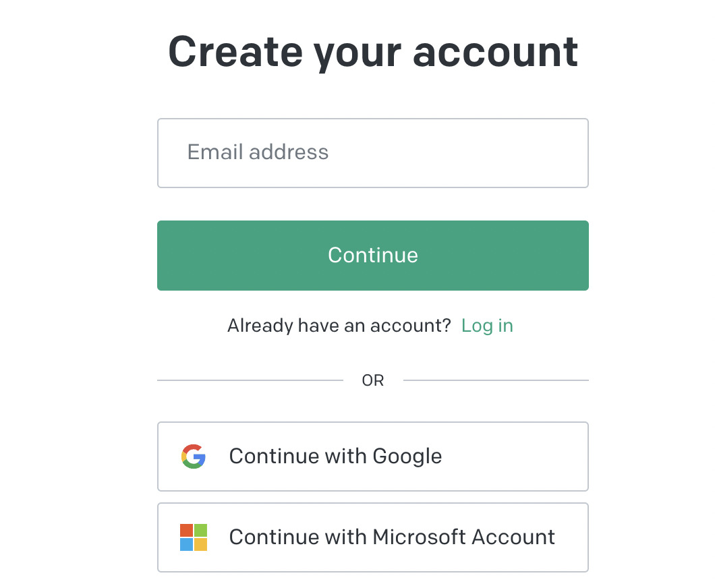715x588 pixels.
Task: Click the Microsoft four-square logo icon
Action: (194, 537)
